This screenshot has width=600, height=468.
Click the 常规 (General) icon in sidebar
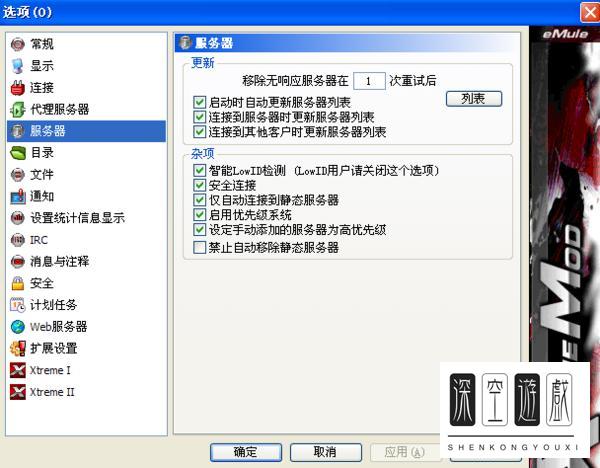[18, 44]
